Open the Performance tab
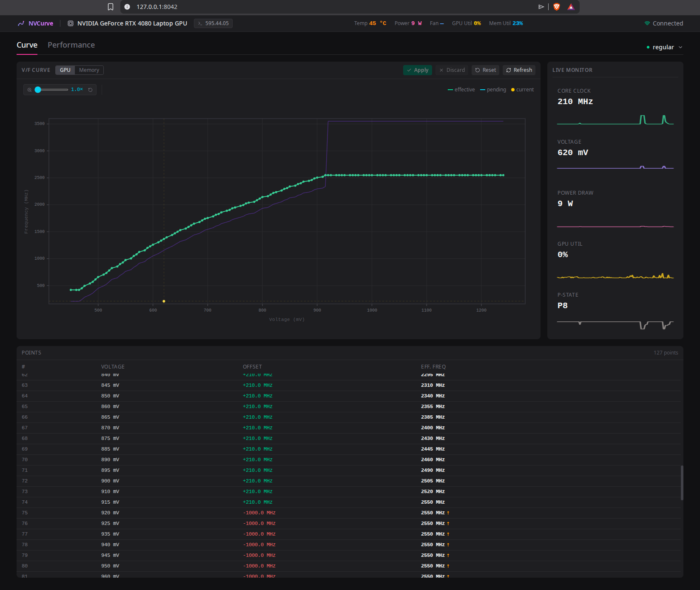This screenshot has height=590, width=700. coord(71,45)
